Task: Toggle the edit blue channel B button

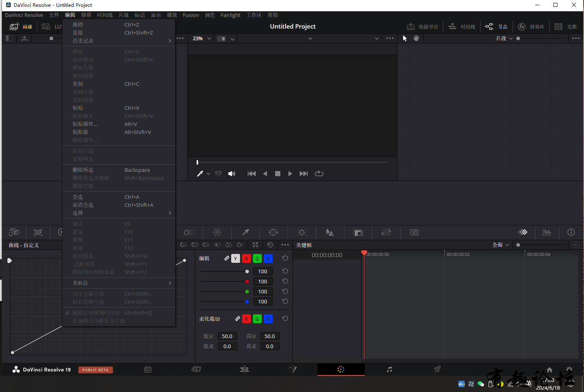Action: click(268, 258)
